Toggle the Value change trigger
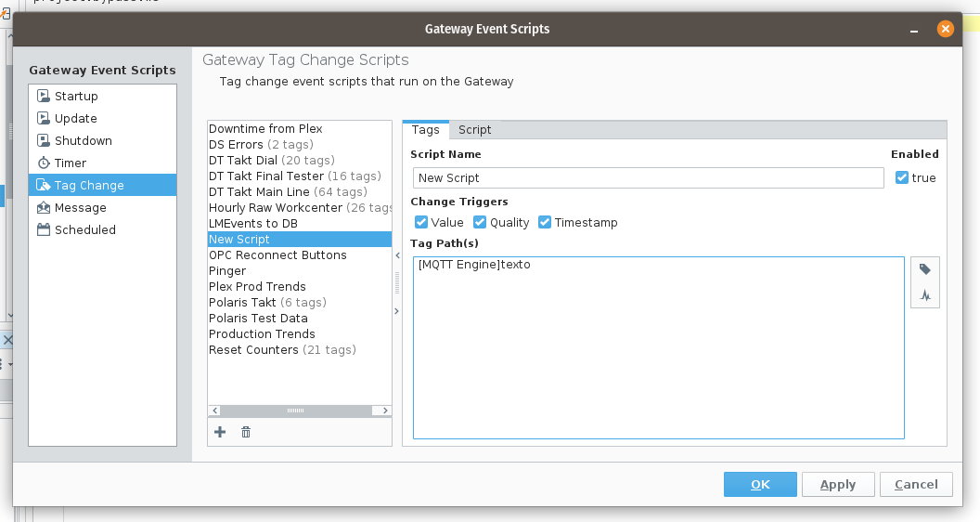This screenshot has height=522, width=980. coord(421,222)
